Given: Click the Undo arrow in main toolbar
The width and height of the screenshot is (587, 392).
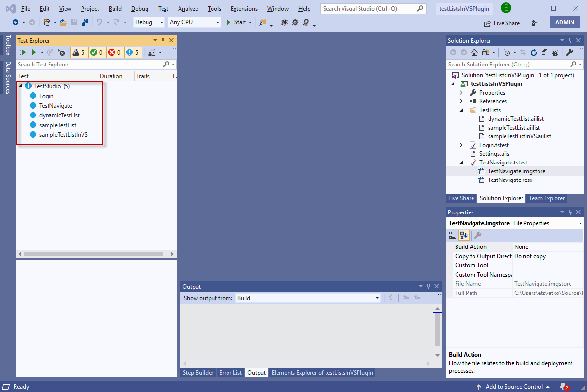Looking at the screenshot, I should (99, 22).
